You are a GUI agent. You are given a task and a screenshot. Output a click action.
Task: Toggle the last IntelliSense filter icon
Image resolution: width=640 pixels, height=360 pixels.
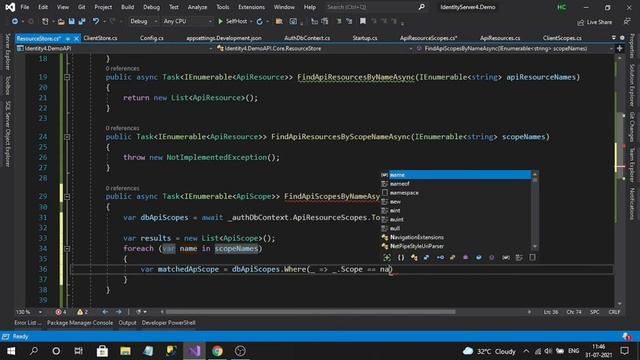tap(532, 258)
